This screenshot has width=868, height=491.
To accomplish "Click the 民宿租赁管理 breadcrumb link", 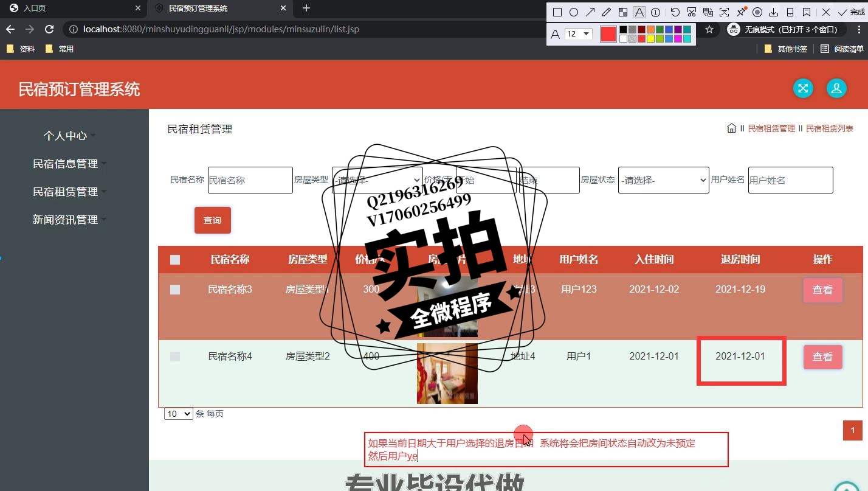I will [771, 128].
